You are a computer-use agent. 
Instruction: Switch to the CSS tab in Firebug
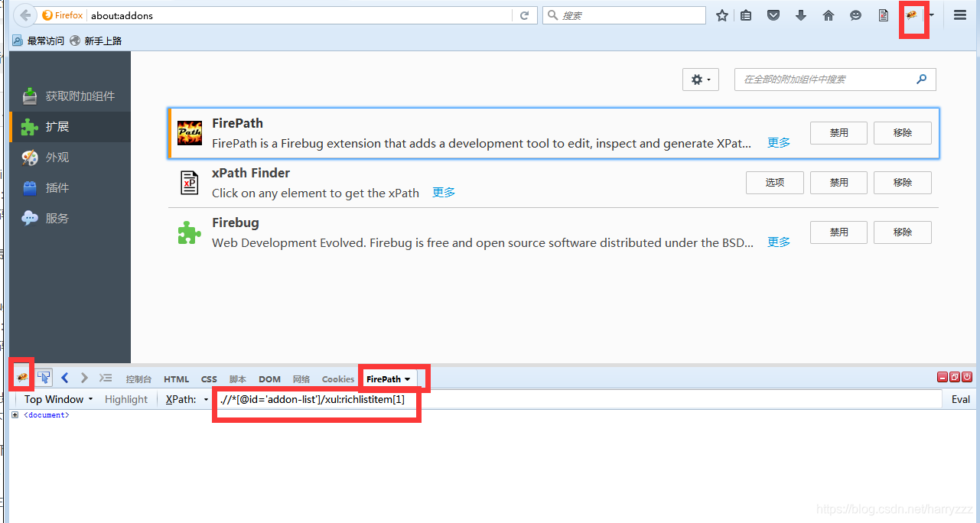[x=209, y=379]
